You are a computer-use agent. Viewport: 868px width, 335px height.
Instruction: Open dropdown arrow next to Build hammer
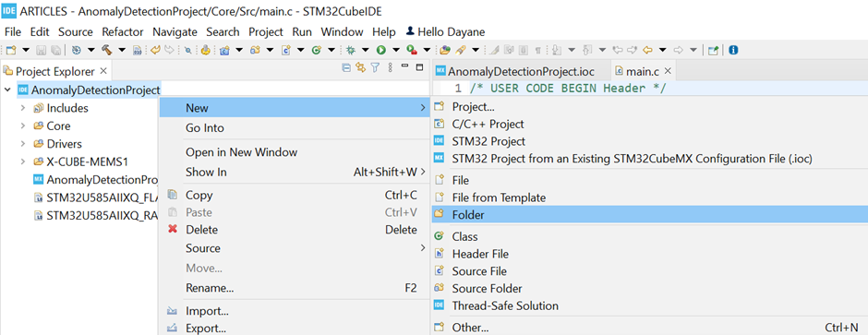pyautogui.click(x=122, y=50)
